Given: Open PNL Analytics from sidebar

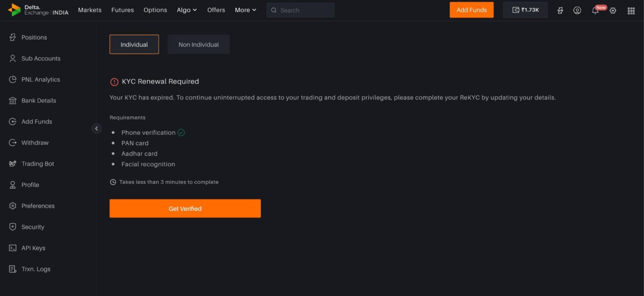Looking at the screenshot, I should tap(41, 80).
